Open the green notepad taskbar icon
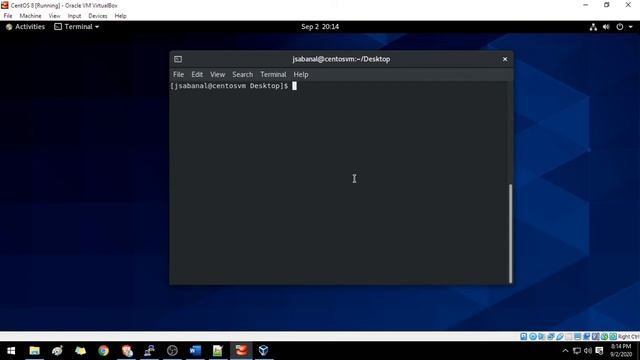The height and width of the screenshot is (360, 640). [218, 351]
